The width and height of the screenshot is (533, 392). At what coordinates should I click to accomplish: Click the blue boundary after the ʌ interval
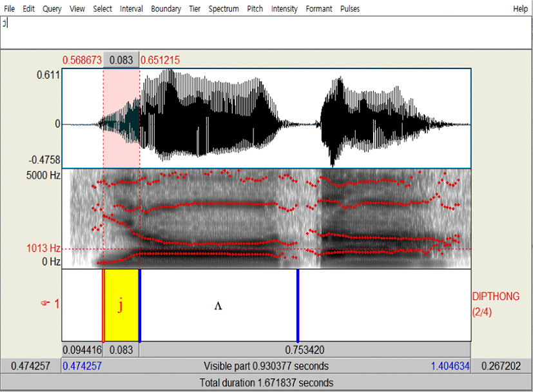[x=298, y=305]
